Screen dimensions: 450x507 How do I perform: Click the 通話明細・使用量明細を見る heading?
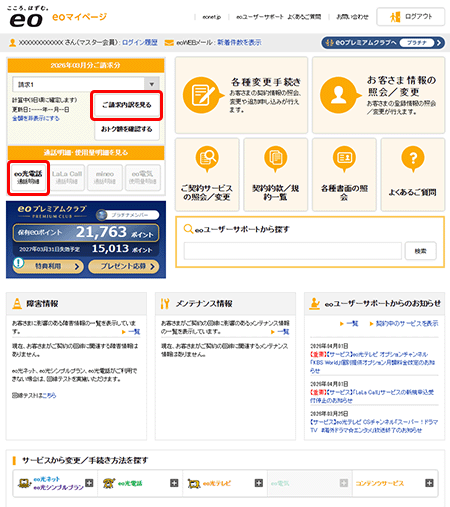[86, 153]
